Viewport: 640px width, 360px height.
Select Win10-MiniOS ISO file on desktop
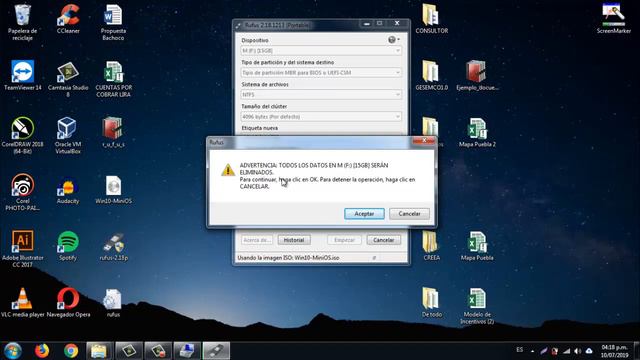tap(113, 189)
